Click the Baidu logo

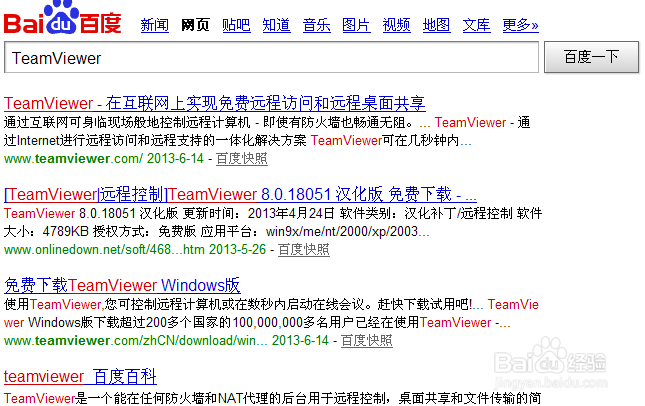coord(63,18)
